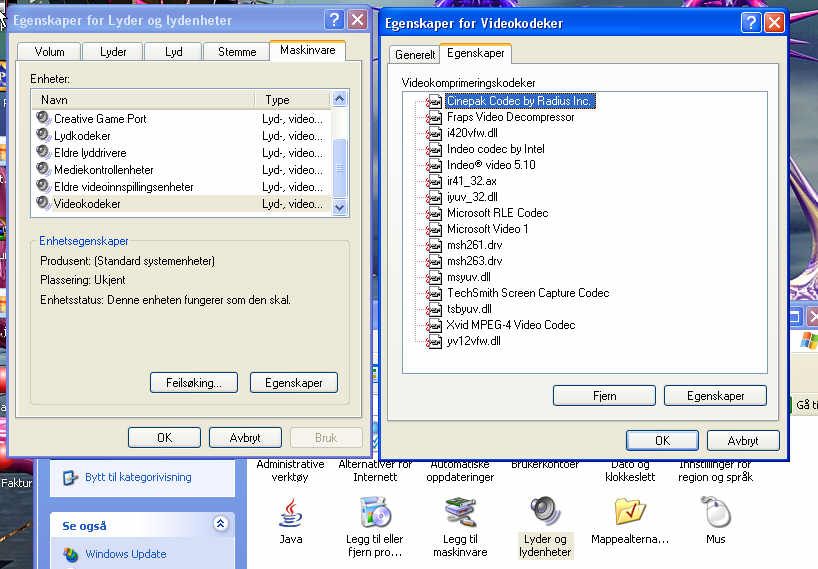Click the device list scrollbar thumb
This screenshot has width=818, height=569.
coord(340,167)
